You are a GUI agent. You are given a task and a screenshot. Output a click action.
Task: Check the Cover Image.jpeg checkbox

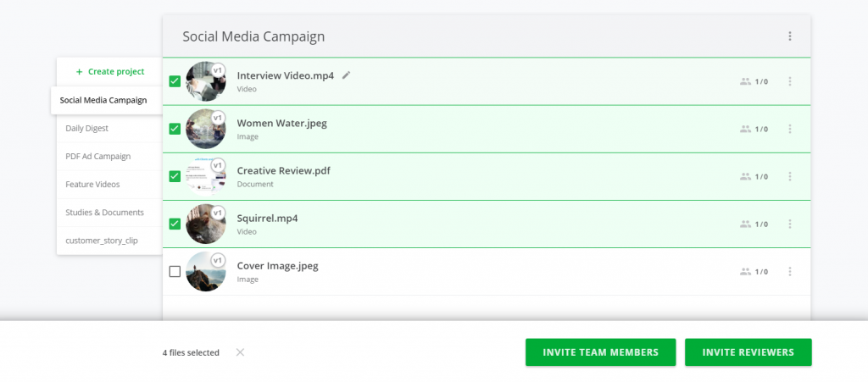(x=175, y=272)
